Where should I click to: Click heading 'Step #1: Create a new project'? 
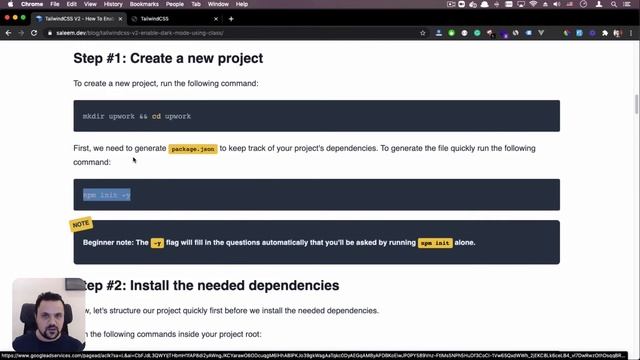pos(168,58)
